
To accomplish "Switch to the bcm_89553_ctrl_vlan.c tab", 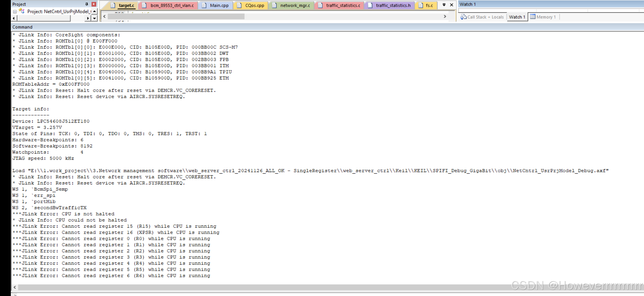I will [x=170, y=5].
